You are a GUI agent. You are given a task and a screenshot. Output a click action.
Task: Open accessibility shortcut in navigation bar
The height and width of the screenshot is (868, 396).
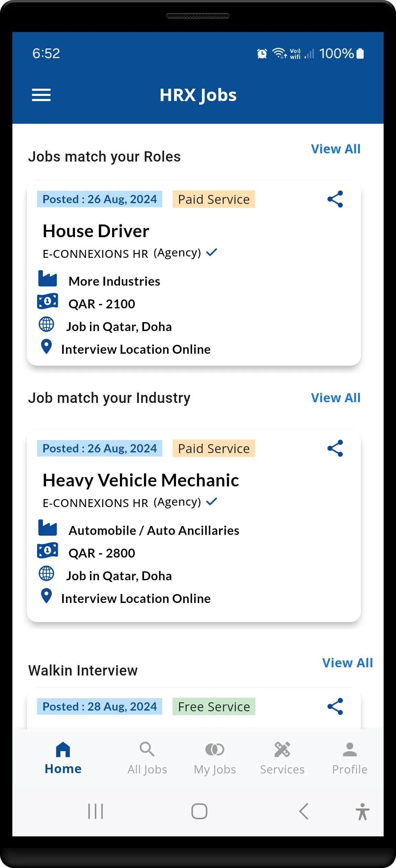[x=362, y=812]
